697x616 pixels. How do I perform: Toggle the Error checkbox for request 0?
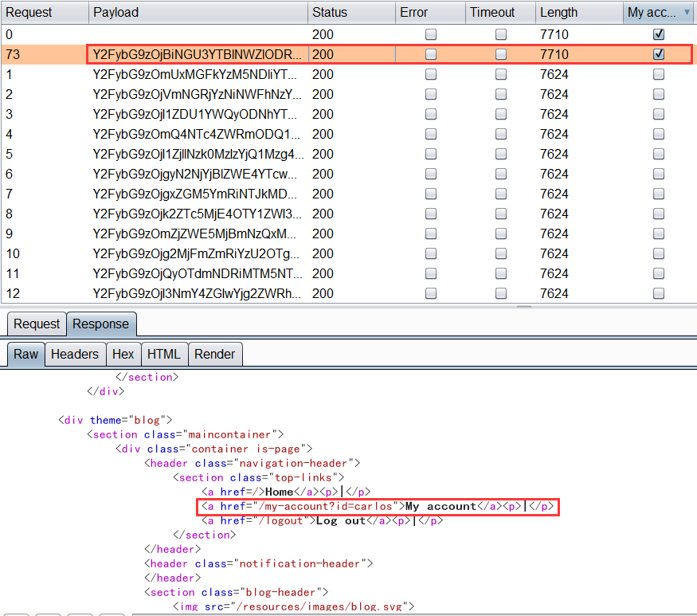click(x=431, y=34)
